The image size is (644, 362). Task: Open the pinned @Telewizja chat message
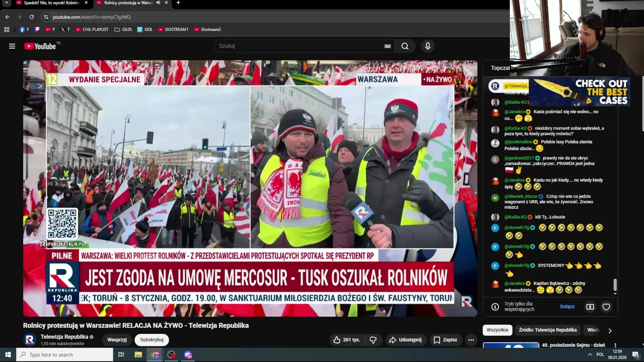[509, 86]
